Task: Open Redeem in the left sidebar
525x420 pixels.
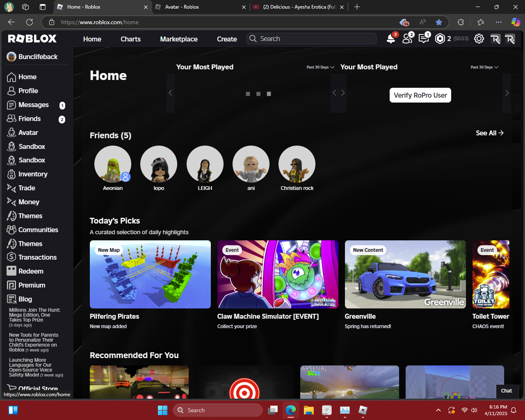Action: (x=31, y=271)
